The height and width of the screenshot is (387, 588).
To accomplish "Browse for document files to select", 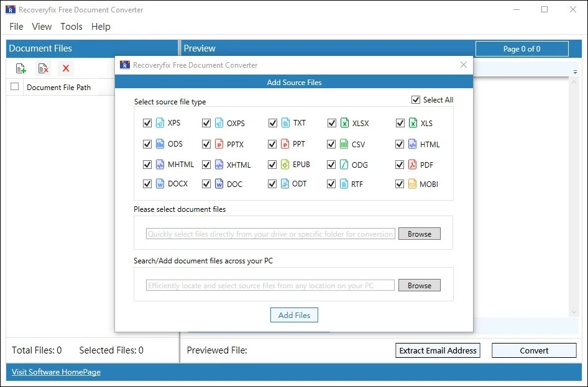I will point(420,234).
